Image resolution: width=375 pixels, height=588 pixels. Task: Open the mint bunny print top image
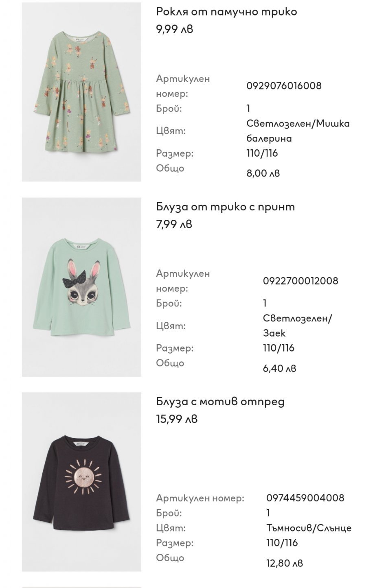pos(81,287)
